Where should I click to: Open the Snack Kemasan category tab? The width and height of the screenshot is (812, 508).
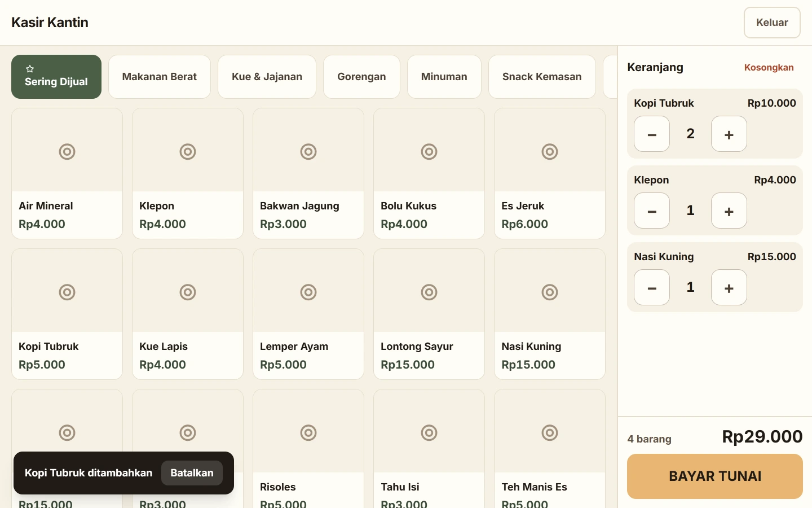pos(542,77)
